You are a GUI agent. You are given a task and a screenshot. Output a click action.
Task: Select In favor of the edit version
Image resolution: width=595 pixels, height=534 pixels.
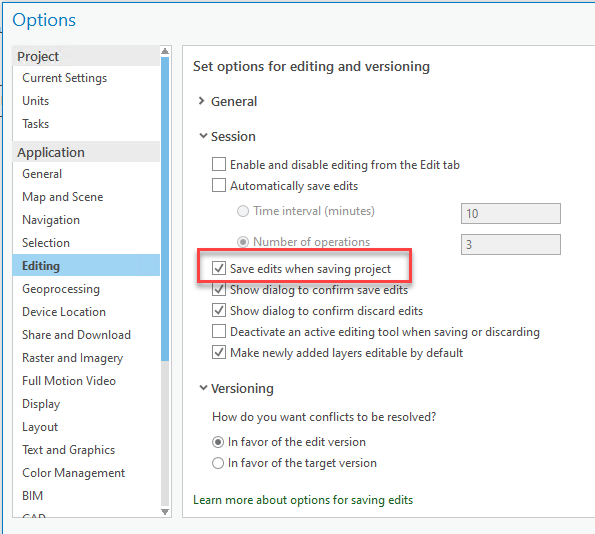218,442
